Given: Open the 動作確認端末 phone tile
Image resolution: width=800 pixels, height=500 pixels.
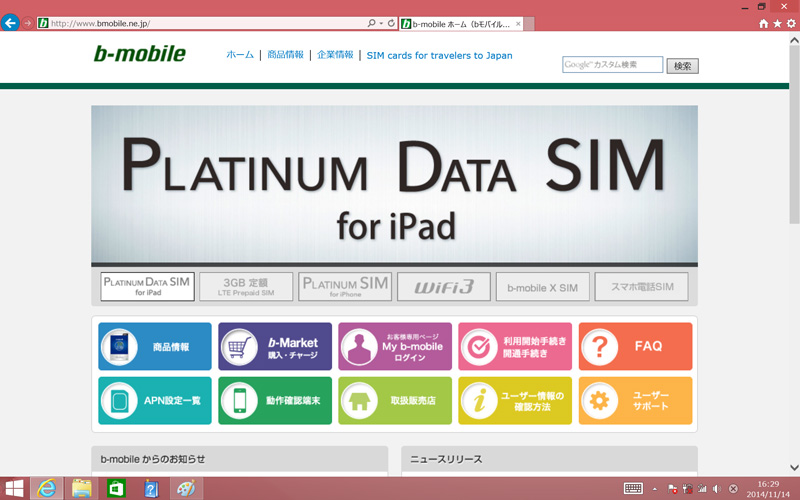Looking at the screenshot, I should pos(275,401).
